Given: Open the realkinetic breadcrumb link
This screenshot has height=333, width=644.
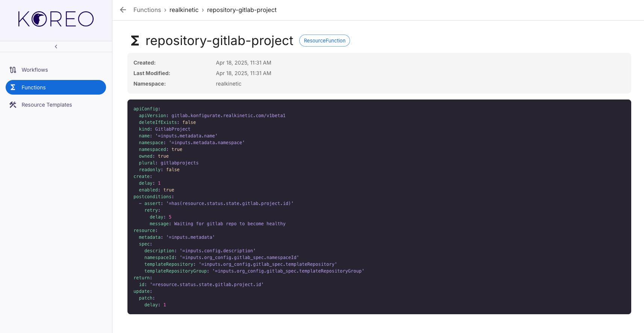Looking at the screenshot, I should point(184,10).
